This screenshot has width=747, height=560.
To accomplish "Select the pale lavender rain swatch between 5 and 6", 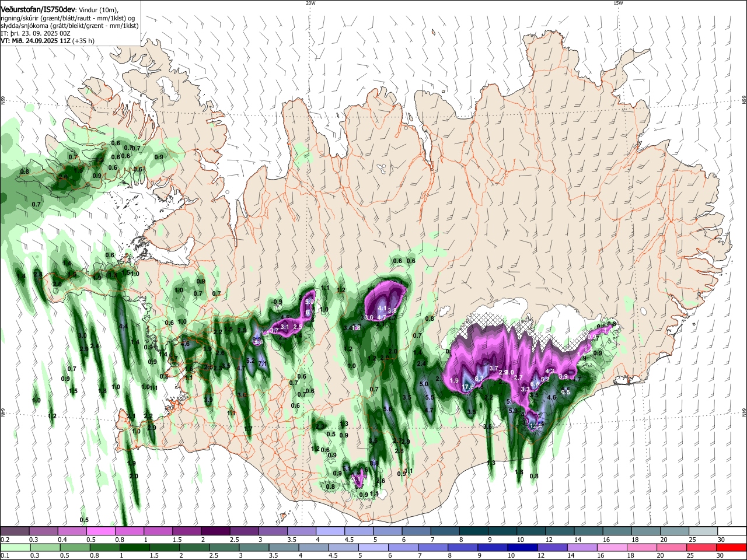I will click(373, 547).
